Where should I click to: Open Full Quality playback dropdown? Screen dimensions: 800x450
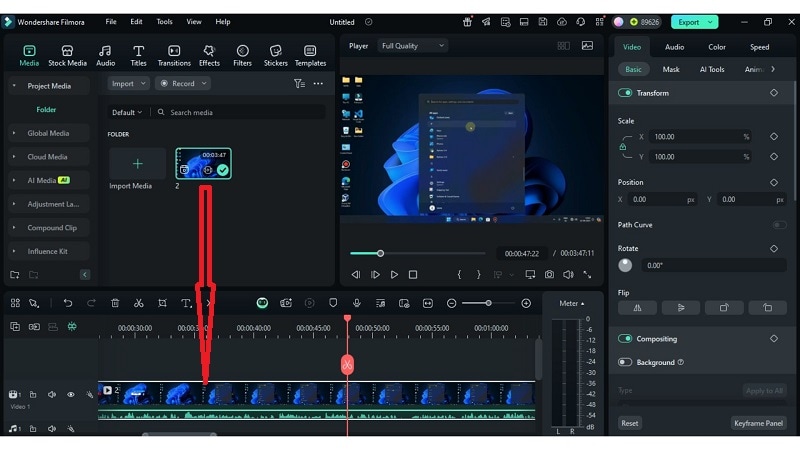413,46
